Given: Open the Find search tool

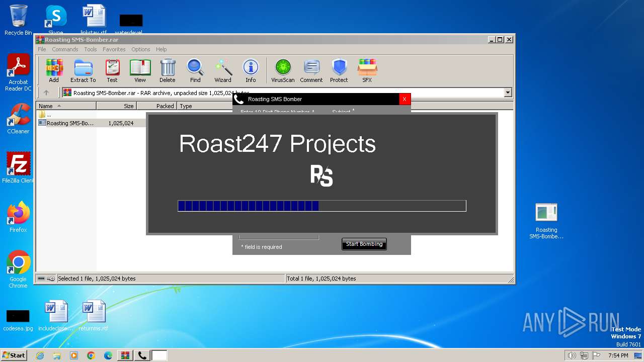Looking at the screenshot, I should 195,70.
